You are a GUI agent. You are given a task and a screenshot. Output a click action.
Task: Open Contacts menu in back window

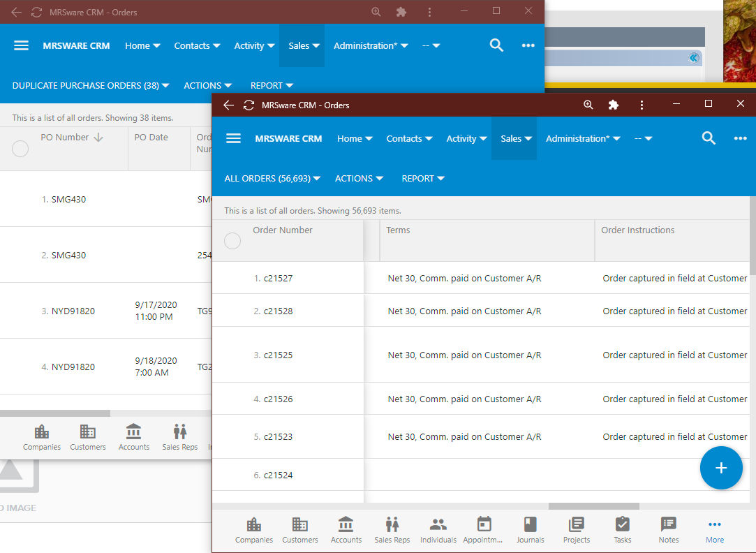[x=197, y=45]
